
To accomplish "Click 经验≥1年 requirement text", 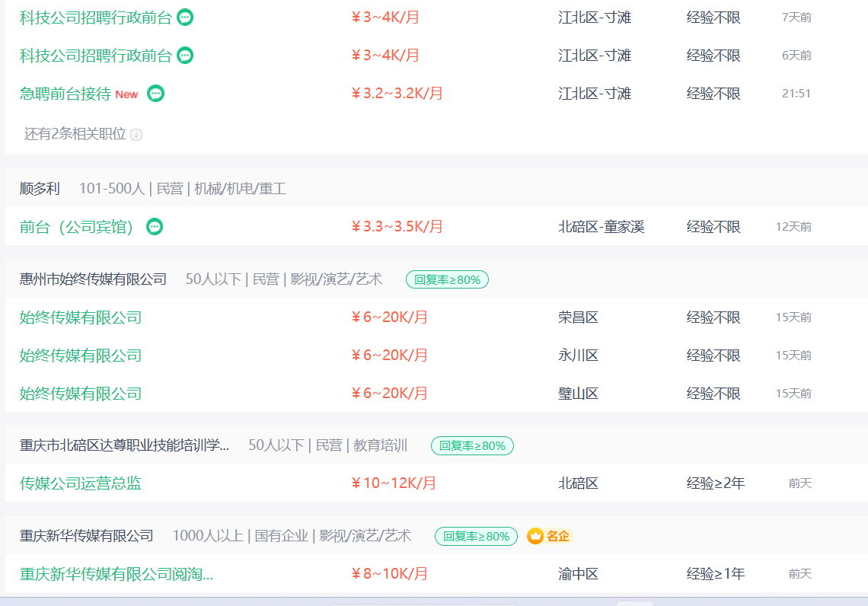I will pyautogui.click(x=715, y=574).
